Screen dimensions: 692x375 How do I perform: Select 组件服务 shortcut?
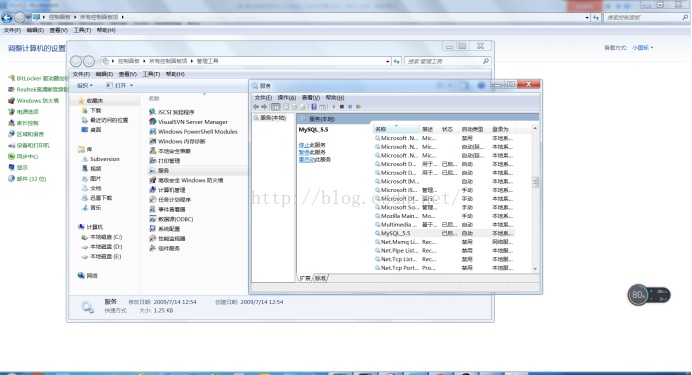[165, 248]
